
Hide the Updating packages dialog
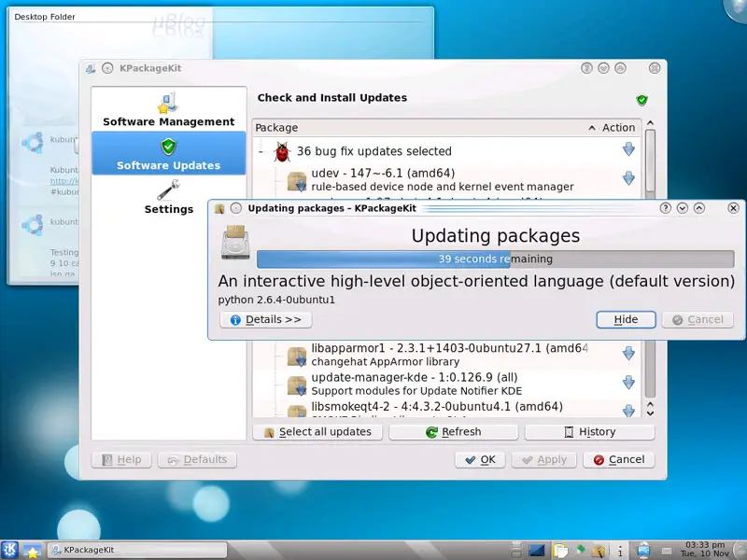click(x=626, y=319)
